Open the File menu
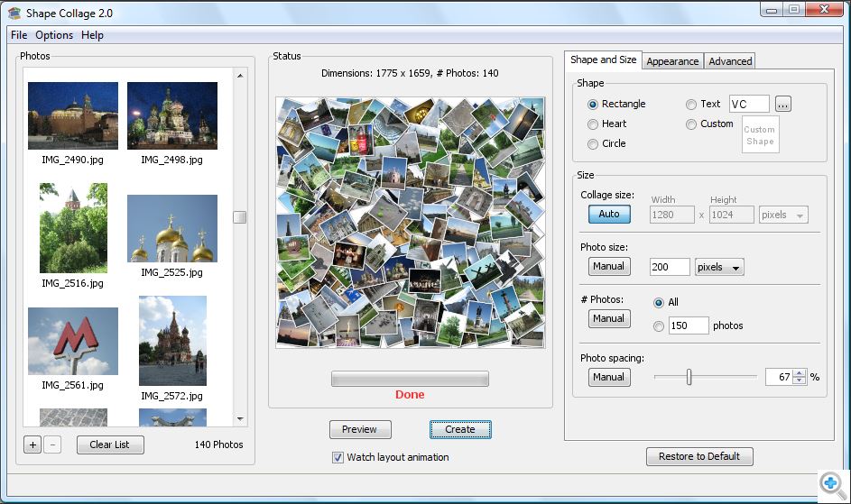851x504 pixels. click(x=19, y=35)
